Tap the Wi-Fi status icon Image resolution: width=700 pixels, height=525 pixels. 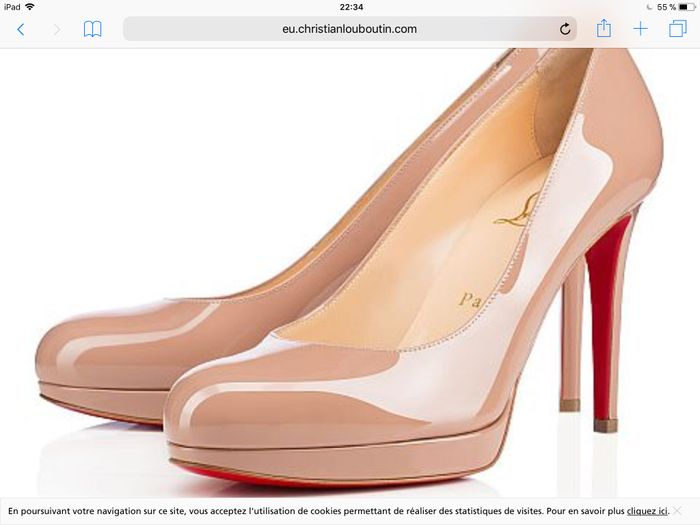(x=30, y=7)
